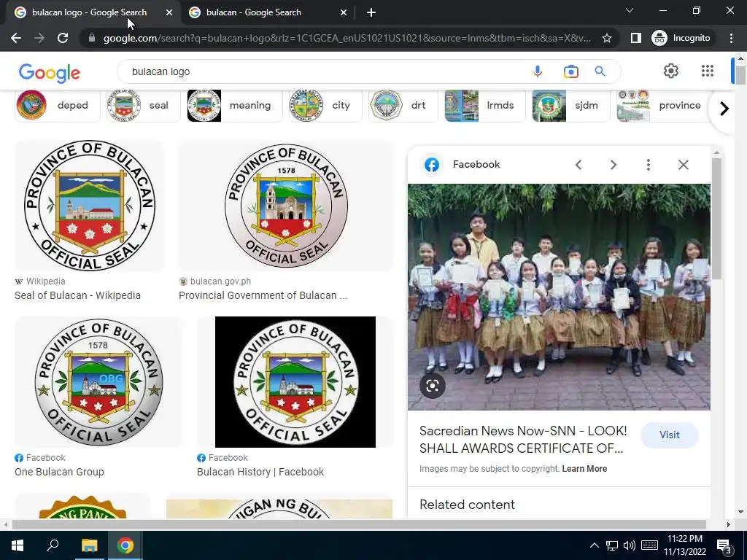Close the image preview panel
The height and width of the screenshot is (560, 747).
tap(683, 165)
